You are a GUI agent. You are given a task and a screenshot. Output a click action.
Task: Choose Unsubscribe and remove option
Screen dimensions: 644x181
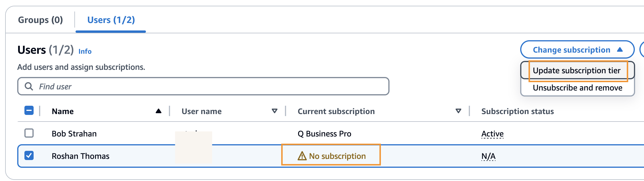[577, 88]
